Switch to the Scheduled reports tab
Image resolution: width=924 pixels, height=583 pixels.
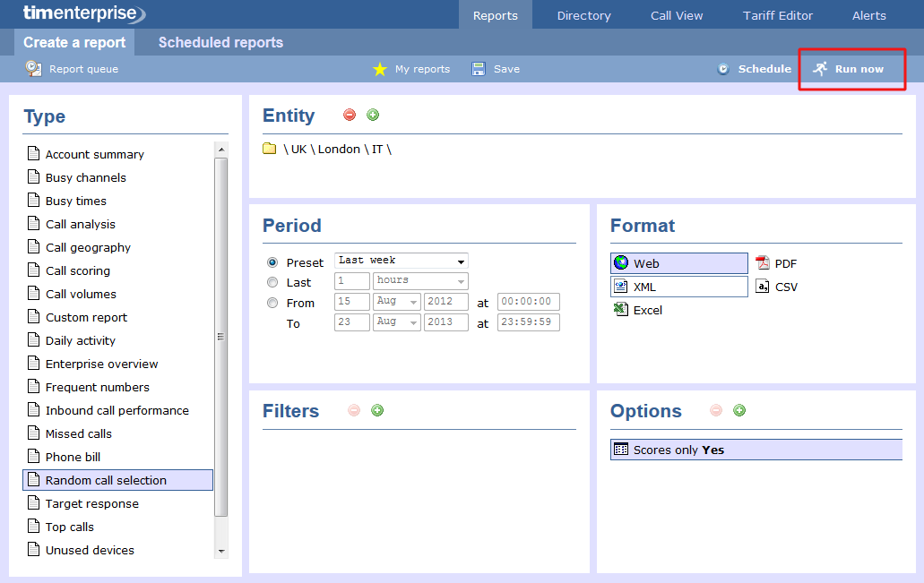[220, 42]
